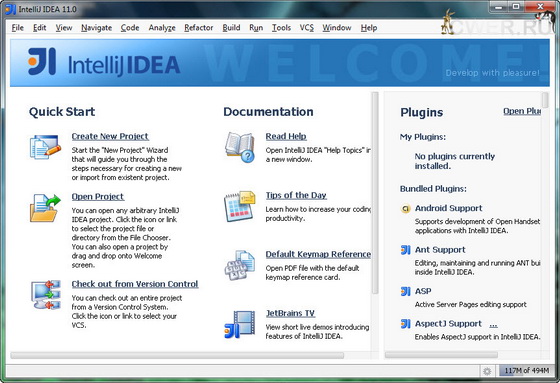560x383 pixels.
Task: Open the View menu
Action: click(64, 28)
